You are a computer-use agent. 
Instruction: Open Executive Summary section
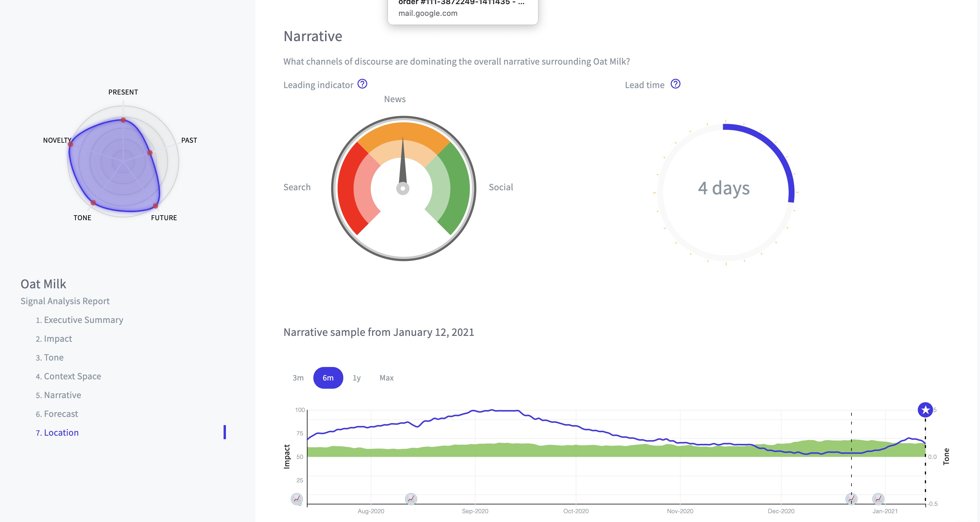click(x=83, y=320)
